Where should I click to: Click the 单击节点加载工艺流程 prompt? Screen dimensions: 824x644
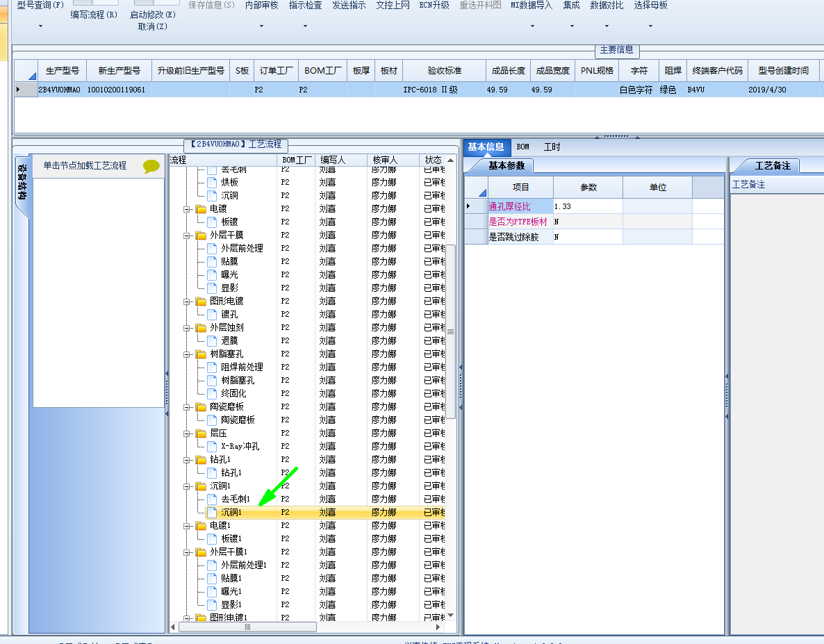coord(85,165)
